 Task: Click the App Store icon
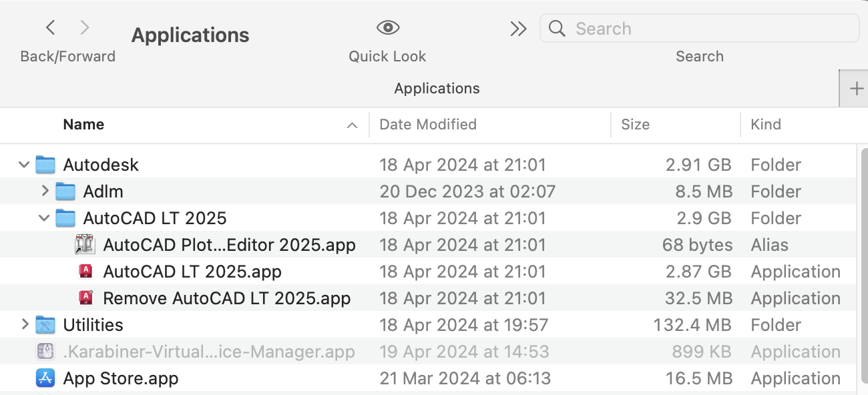coord(44,378)
